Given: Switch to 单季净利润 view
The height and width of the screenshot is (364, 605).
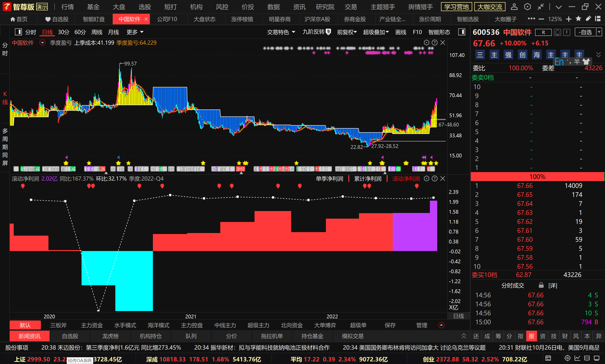Looking at the screenshot, I should click(329, 179).
